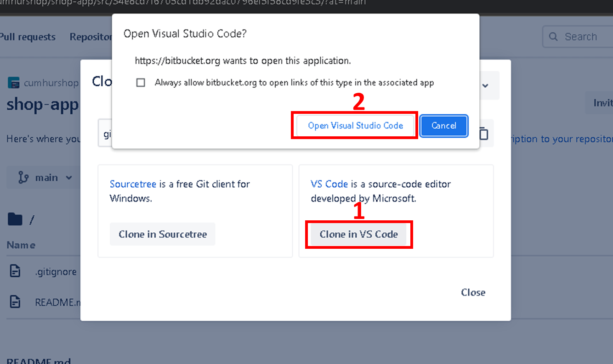
Task: Click Clone in VS Code button
Action: (358, 234)
